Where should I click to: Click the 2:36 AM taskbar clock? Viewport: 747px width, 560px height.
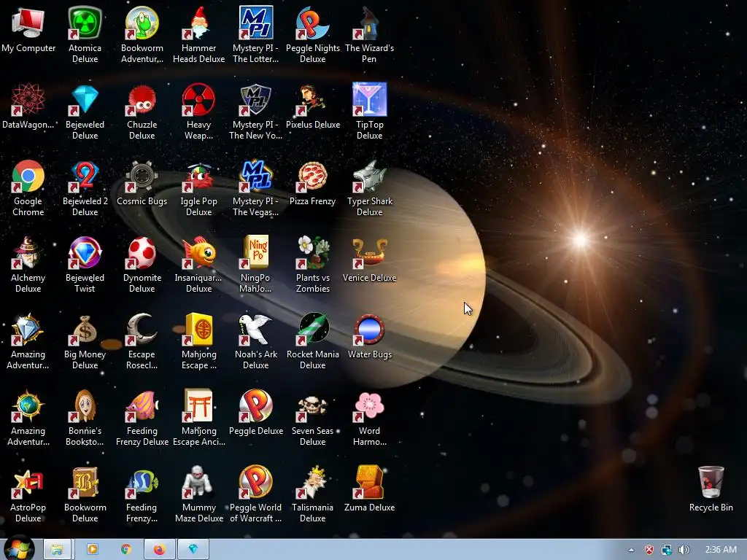(720, 550)
